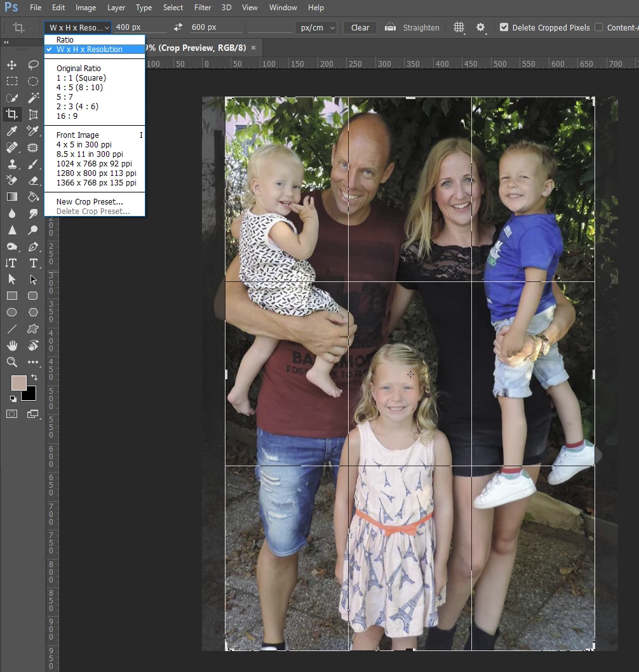The height and width of the screenshot is (672, 639).
Task: Select the Eraser tool
Action: 33,180
